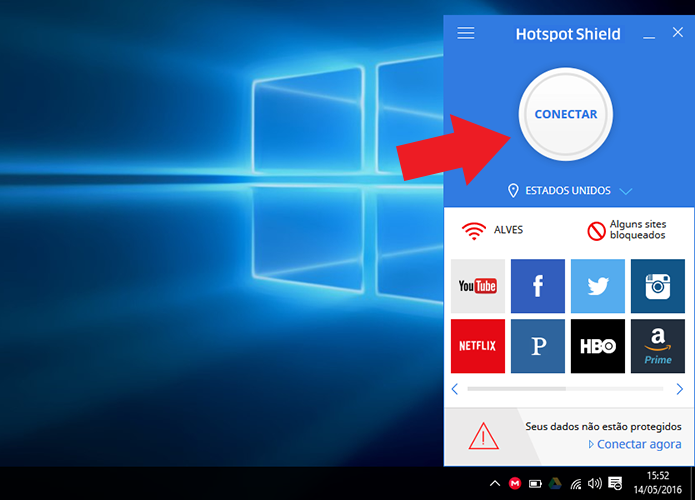Screen dimensions: 695x500
Task: Click the round CONECTAR button
Action: [566, 114]
